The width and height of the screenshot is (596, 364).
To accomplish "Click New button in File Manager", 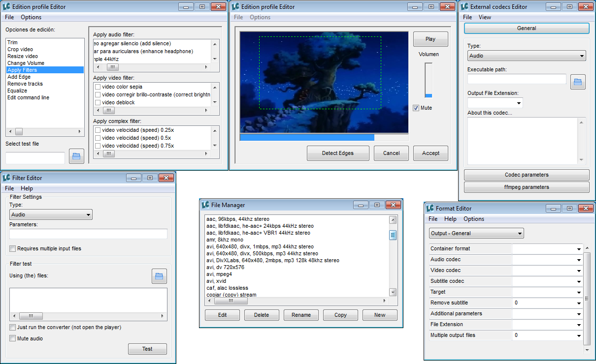I will [380, 315].
